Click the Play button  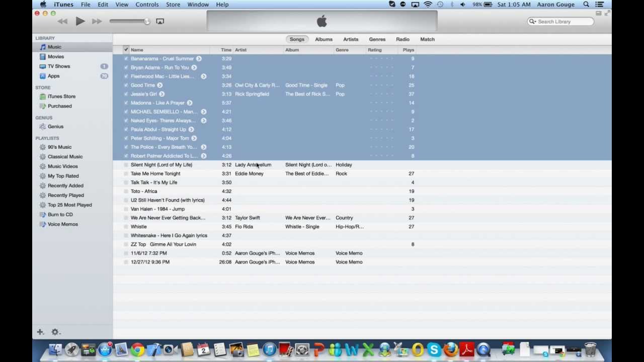click(80, 21)
